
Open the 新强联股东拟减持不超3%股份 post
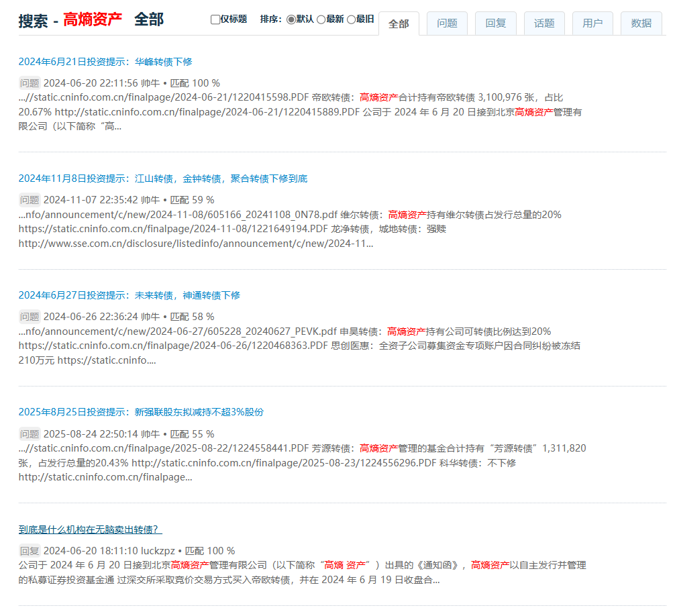pos(141,412)
